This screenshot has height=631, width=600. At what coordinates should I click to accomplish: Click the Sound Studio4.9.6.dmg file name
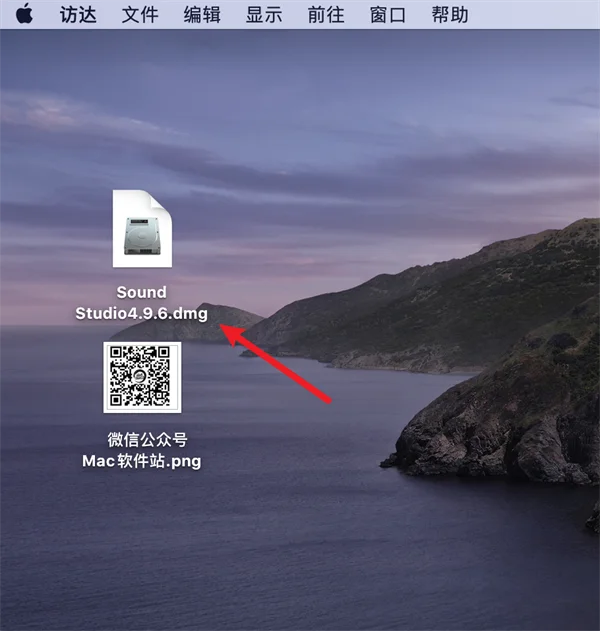point(141,303)
